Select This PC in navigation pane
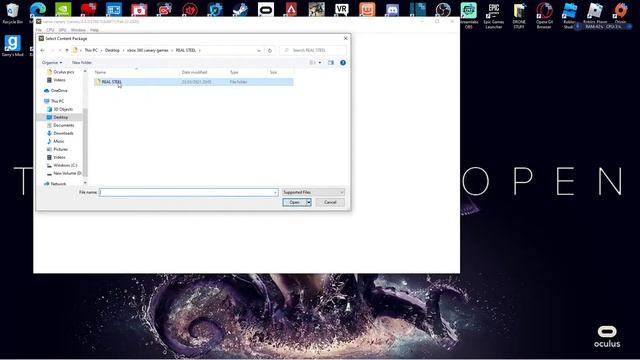 [54, 101]
